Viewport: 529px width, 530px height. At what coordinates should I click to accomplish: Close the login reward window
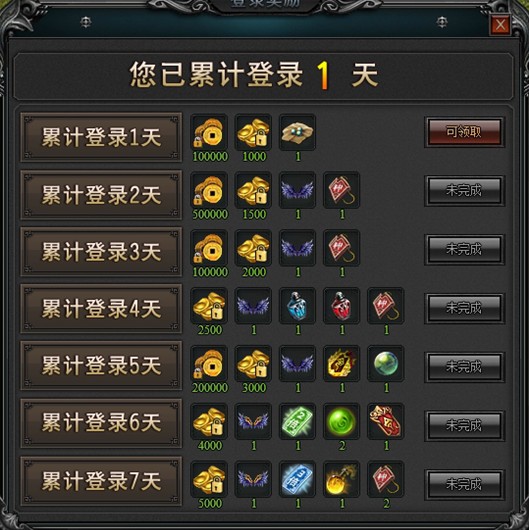pos(500,25)
